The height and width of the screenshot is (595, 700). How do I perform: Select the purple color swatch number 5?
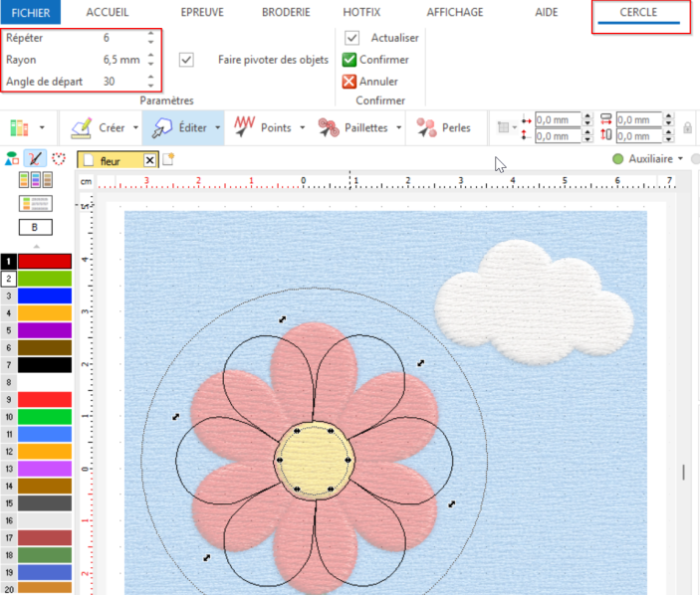coord(44,330)
